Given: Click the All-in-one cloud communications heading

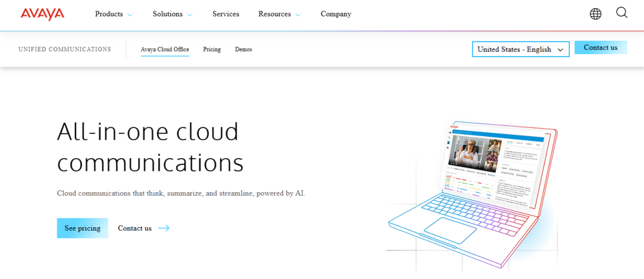Looking at the screenshot, I should [x=150, y=147].
